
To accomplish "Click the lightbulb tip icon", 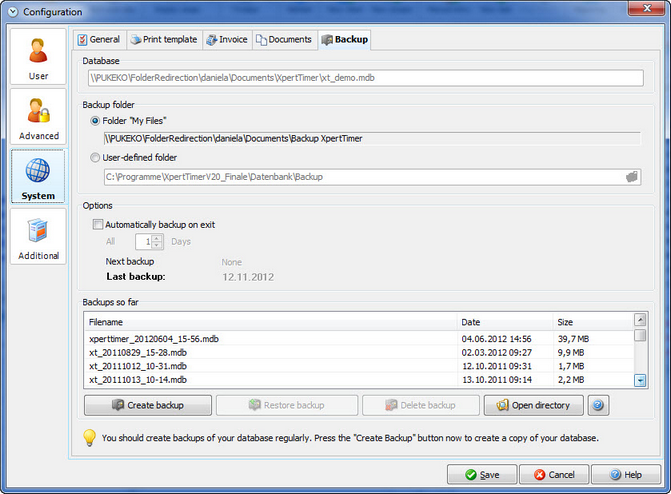I will tap(89, 437).
